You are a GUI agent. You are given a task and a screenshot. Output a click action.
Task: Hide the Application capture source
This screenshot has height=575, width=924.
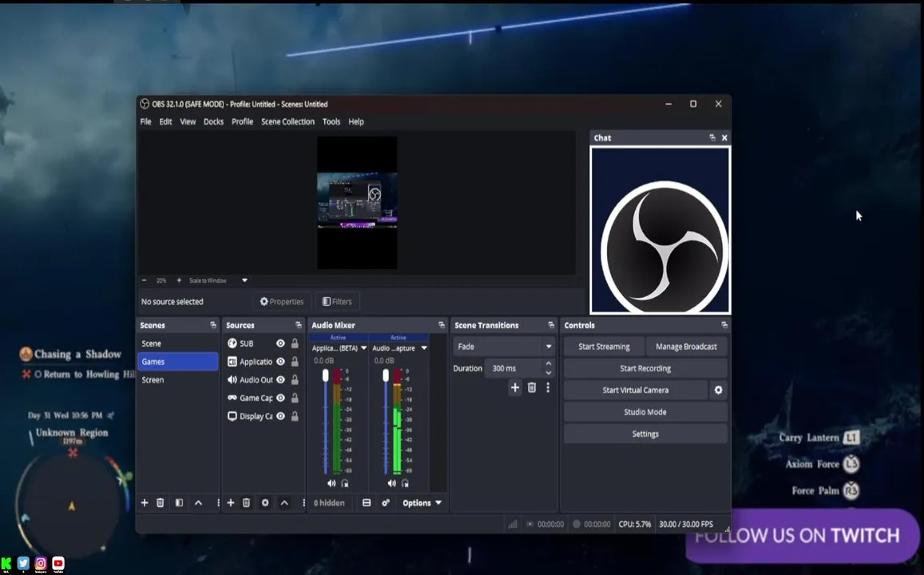pos(280,362)
